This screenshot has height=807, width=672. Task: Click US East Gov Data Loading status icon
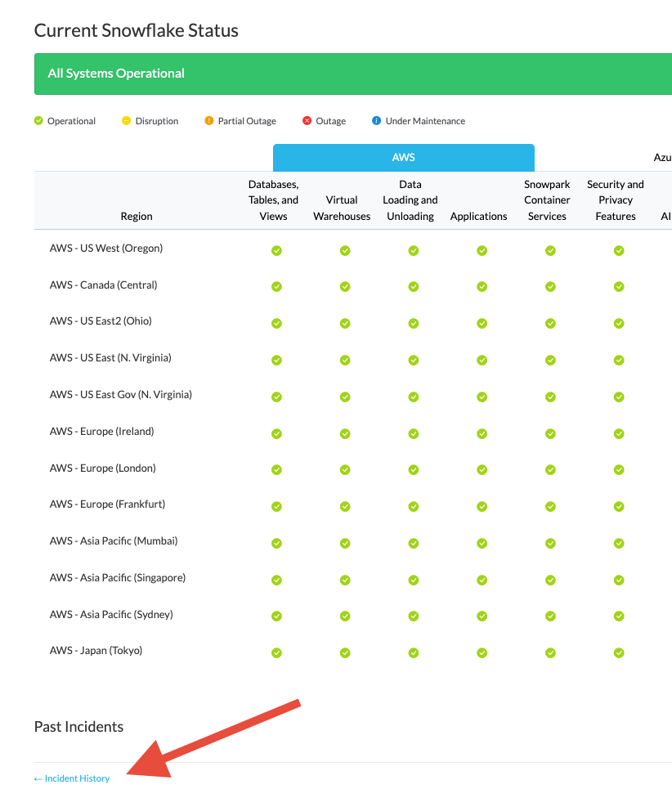[414, 397]
